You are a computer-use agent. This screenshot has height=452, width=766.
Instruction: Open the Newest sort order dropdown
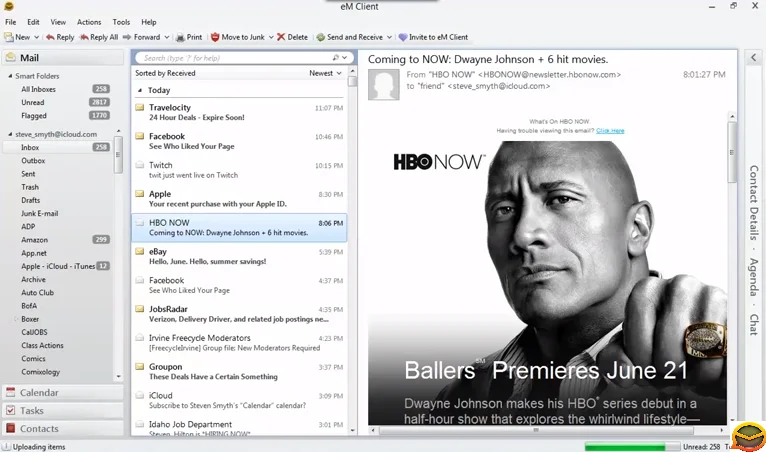[326, 73]
